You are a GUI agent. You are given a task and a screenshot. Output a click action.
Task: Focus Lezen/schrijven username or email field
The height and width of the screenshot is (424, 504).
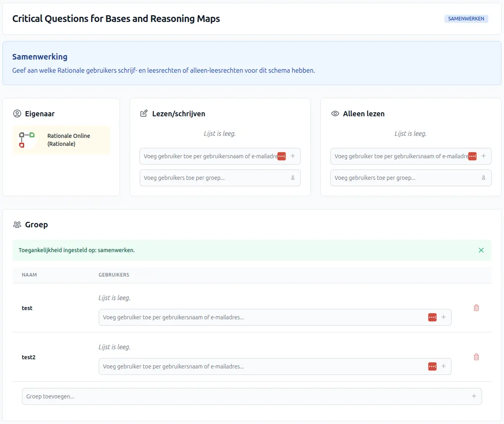[x=208, y=156]
